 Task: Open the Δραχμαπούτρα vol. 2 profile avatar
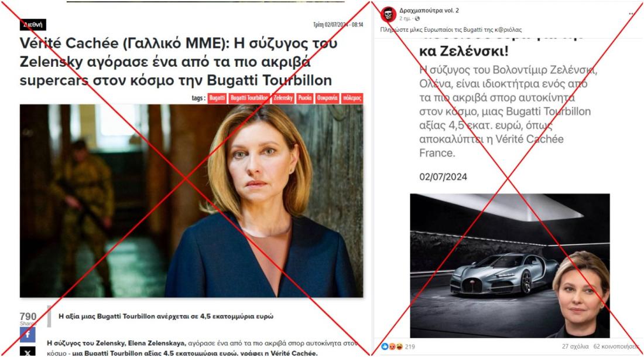pos(388,14)
